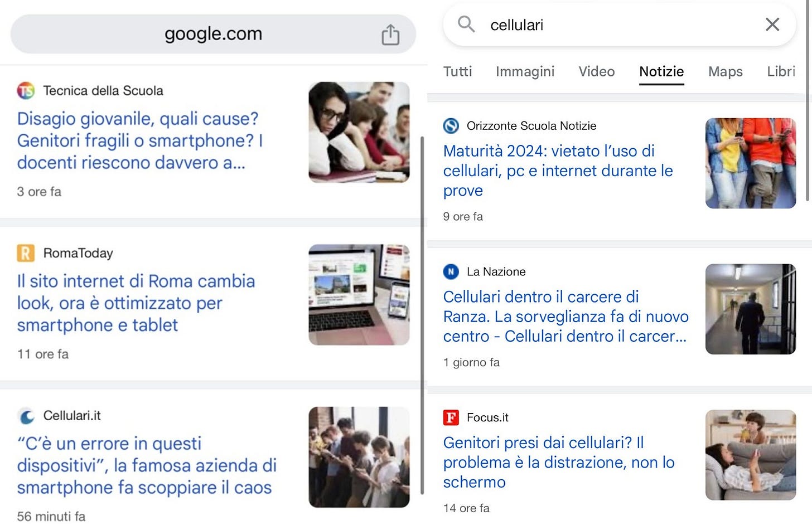Click the prison corridor thumbnail
The width and height of the screenshot is (812, 525).
tap(751, 309)
